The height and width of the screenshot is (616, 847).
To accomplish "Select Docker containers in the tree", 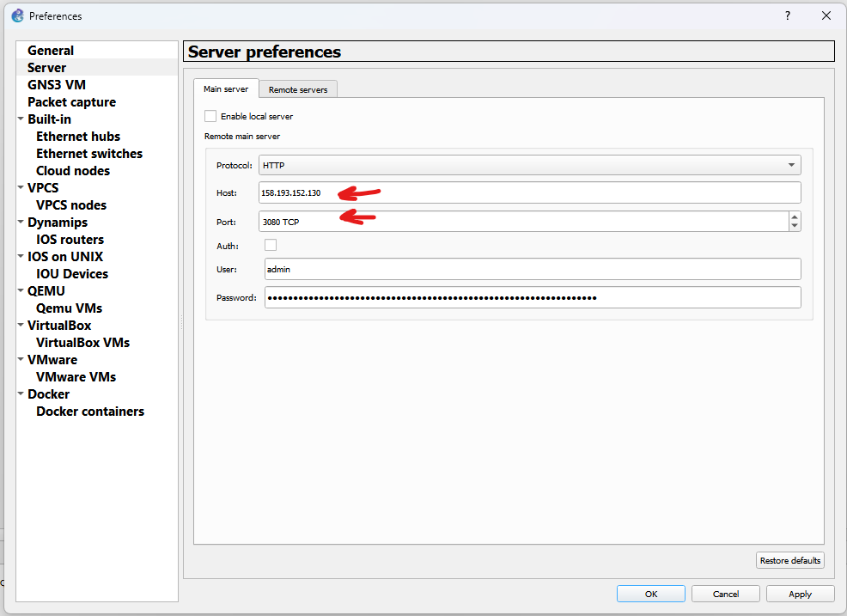I will (x=90, y=412).
